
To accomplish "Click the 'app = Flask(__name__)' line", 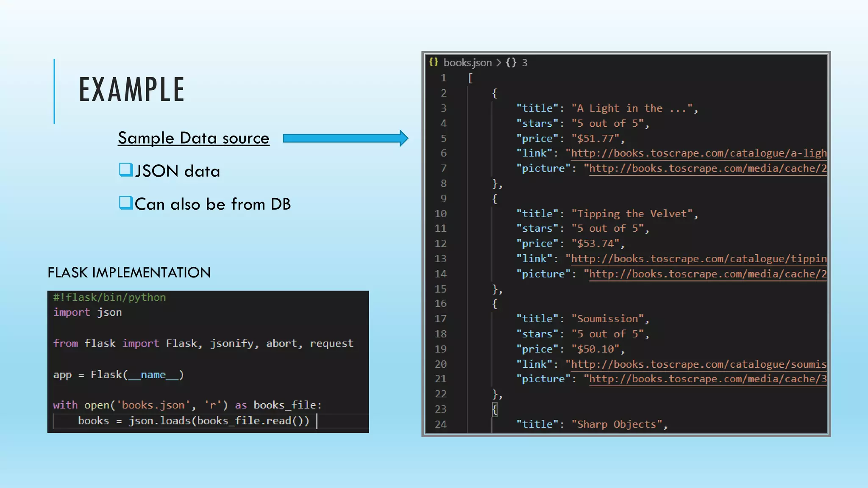I will pyautogui.click(x=118, y=375).
